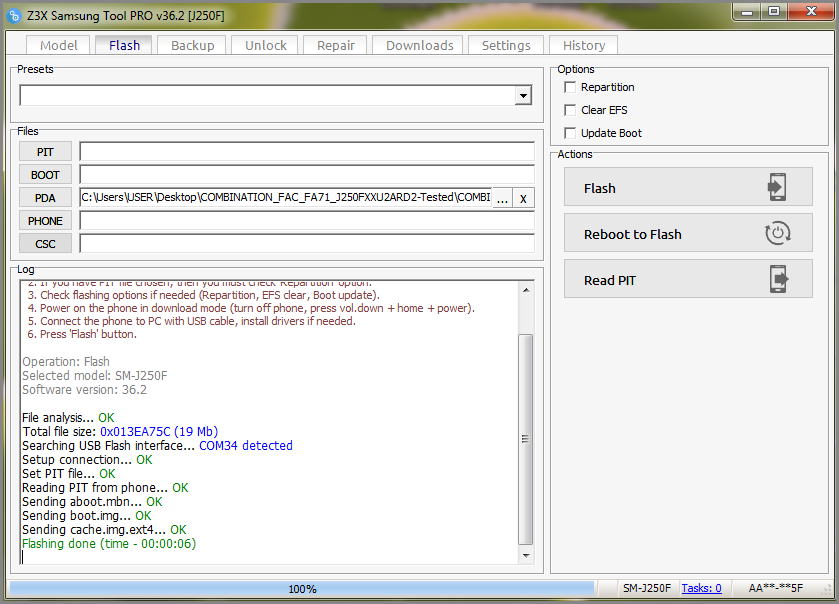Click the log scrollbar down arrow
The width and height of the screenshot is (839, 604).
coord(526,555)
